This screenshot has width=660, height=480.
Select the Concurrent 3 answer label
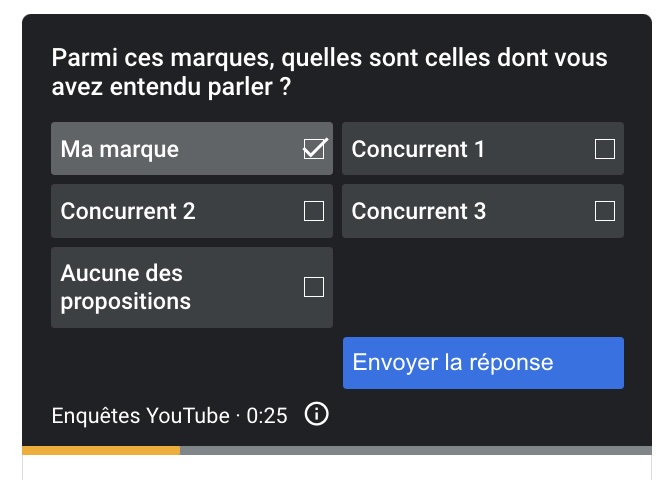tap(419, 211)
